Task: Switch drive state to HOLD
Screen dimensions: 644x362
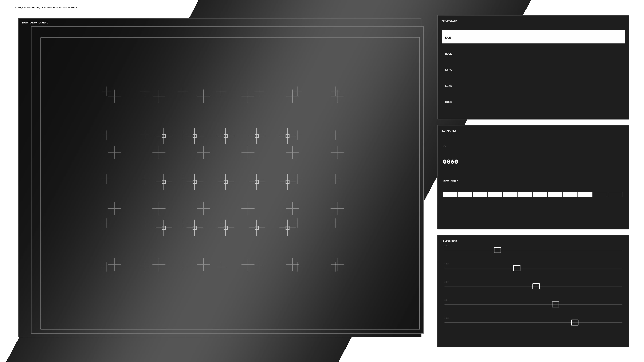Action: (533, 102)
